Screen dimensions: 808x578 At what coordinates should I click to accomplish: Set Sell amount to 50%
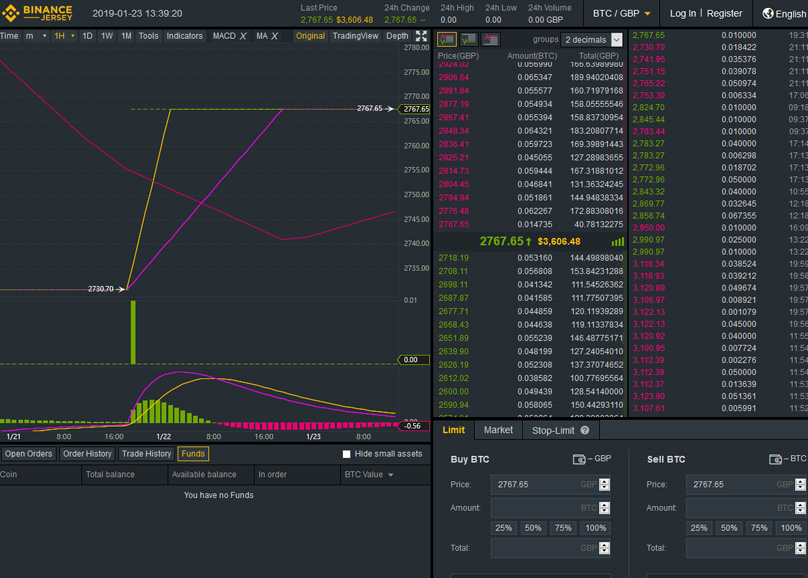(729, 528)
